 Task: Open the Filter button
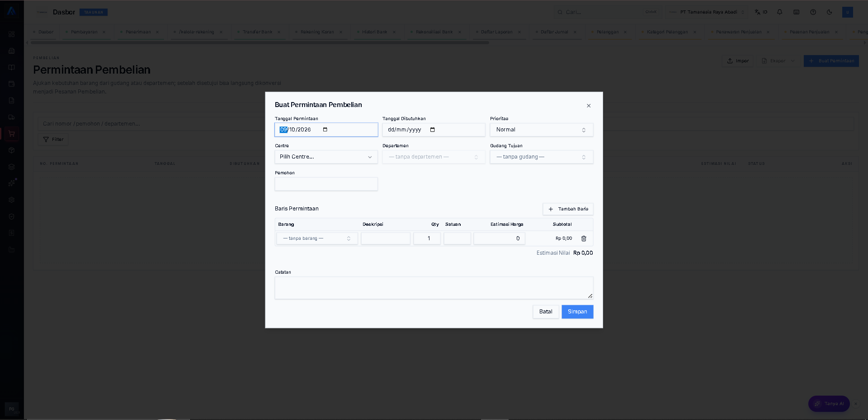click(x=53, y=140)
